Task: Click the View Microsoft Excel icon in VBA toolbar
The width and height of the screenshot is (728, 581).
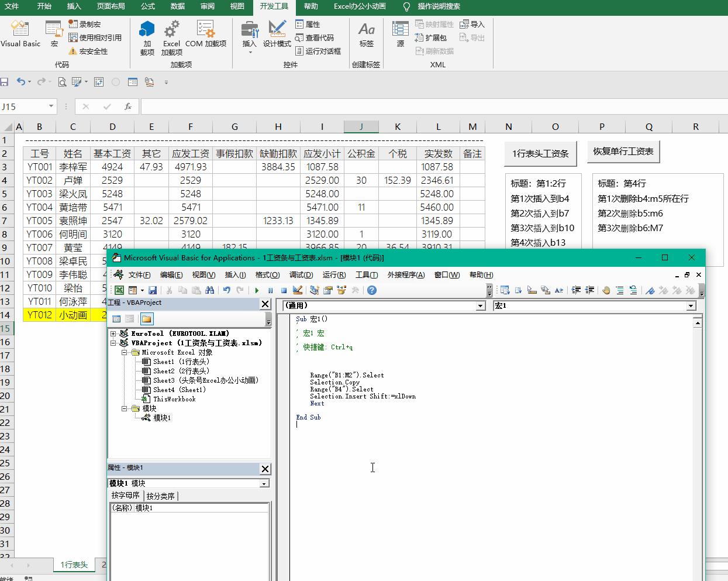Action: click(x=119, y=290)
